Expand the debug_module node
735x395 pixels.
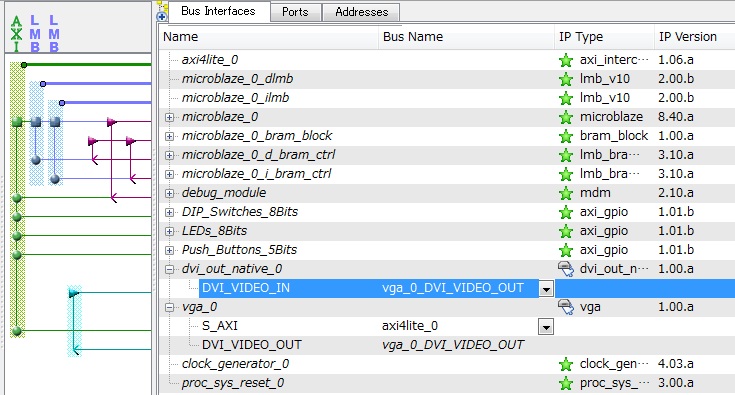tap(170, 193)
